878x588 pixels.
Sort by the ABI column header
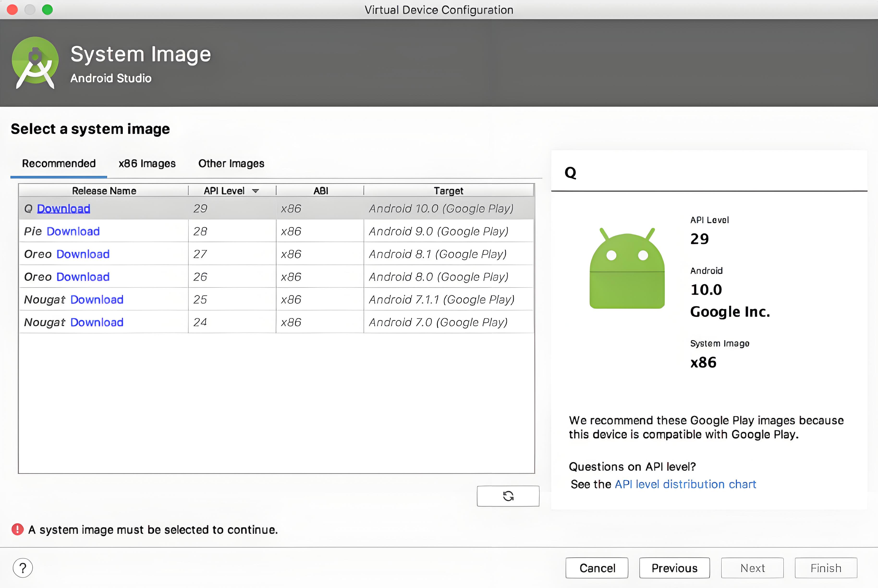click(x=320, y=191)
